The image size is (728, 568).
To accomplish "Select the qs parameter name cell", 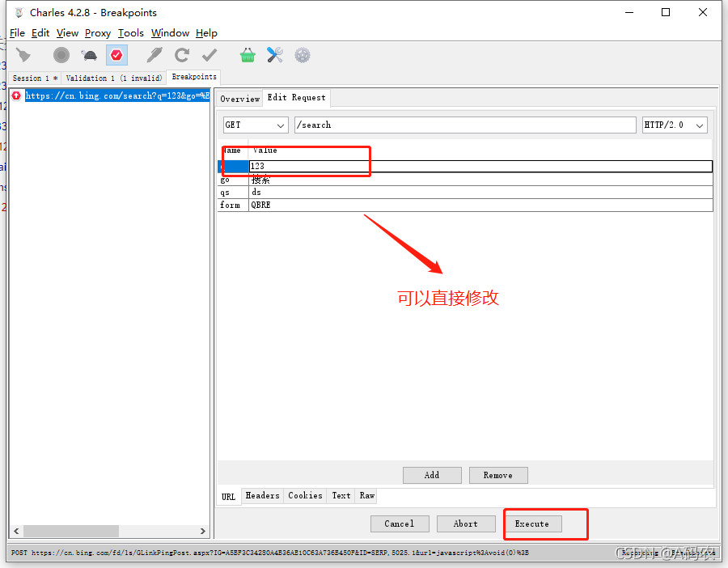I will 233,193.
